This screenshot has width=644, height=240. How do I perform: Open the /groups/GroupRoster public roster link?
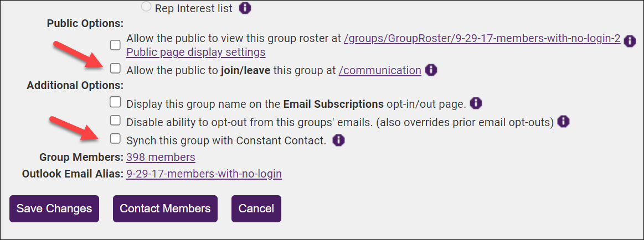482,39
